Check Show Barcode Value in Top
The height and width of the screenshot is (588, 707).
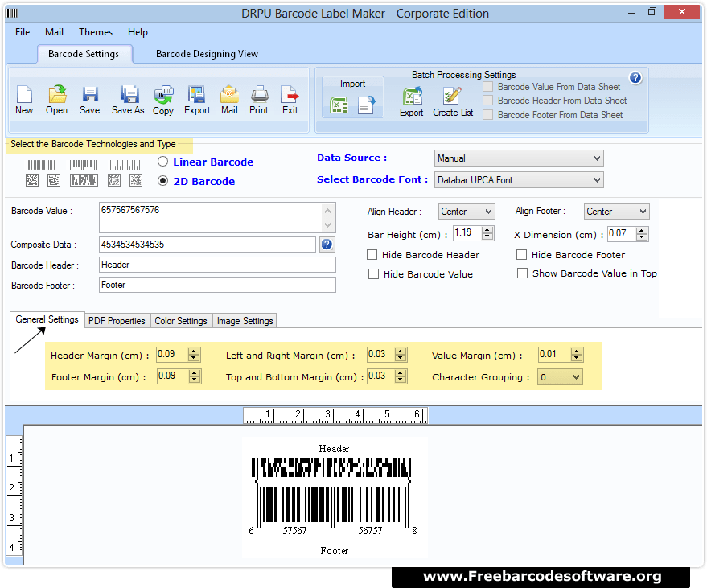pyautogui.click(x=522, y=273)
